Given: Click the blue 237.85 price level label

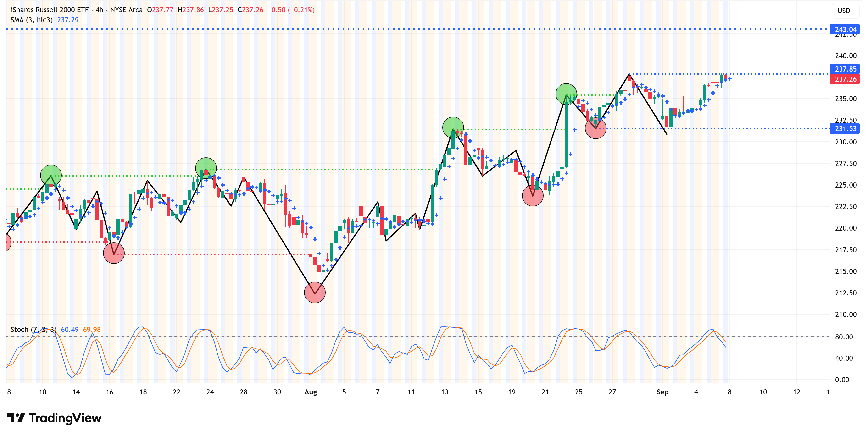Looking at the screenshot, I should click(845, 69).
